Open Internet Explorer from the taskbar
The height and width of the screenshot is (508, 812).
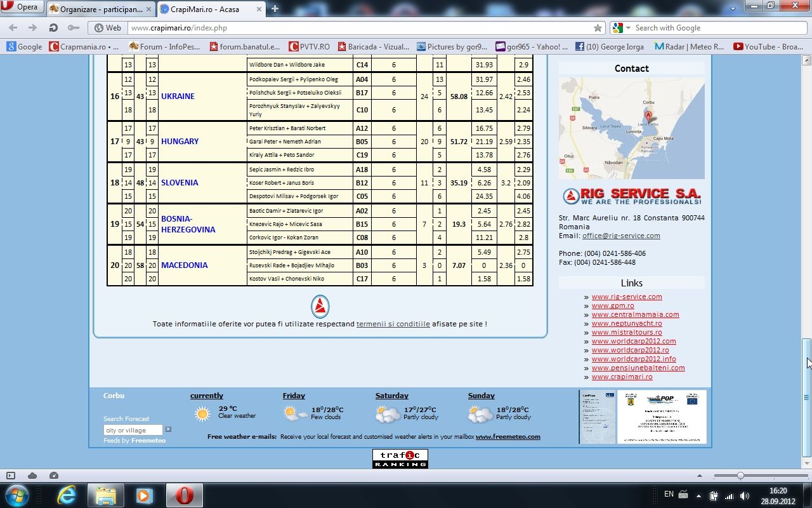[67, 495]
